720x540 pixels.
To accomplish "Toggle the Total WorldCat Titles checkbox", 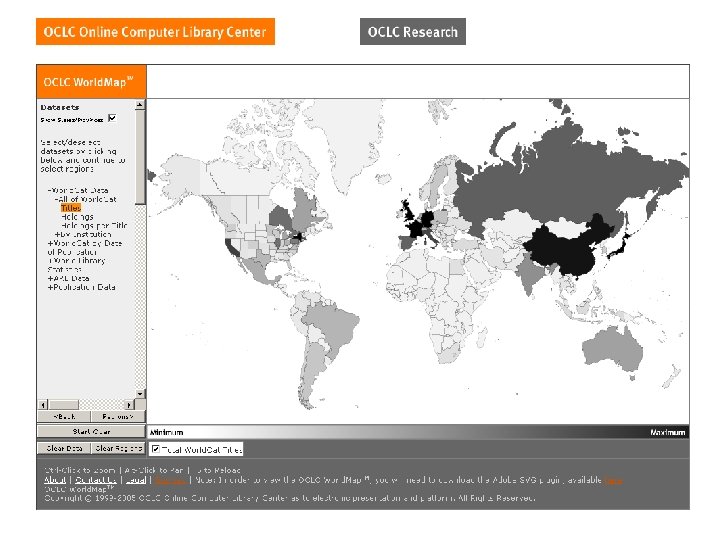I will [x=156, y=449].
